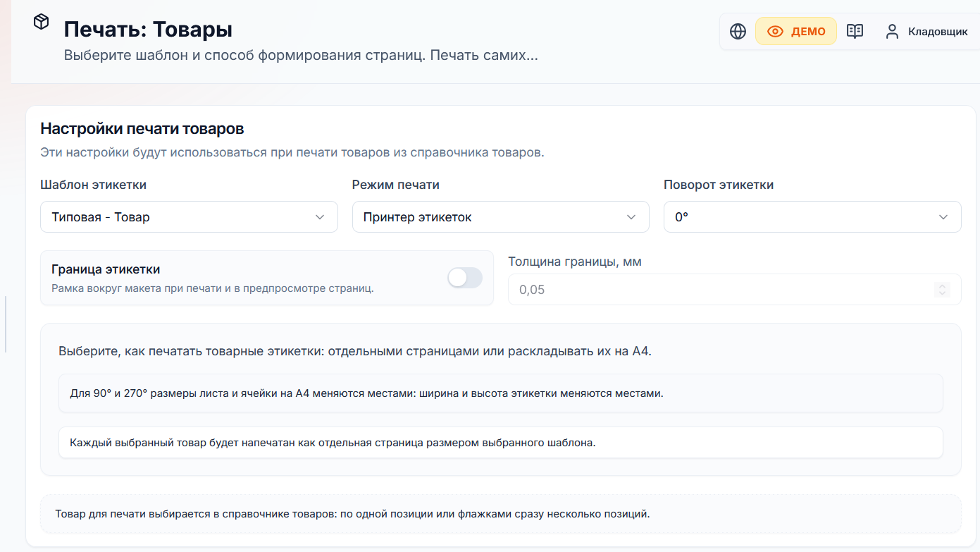This screenshot has height=552, width=980.
Task: Increase border thickness with up arrow
Action: [x=943, y=286]
